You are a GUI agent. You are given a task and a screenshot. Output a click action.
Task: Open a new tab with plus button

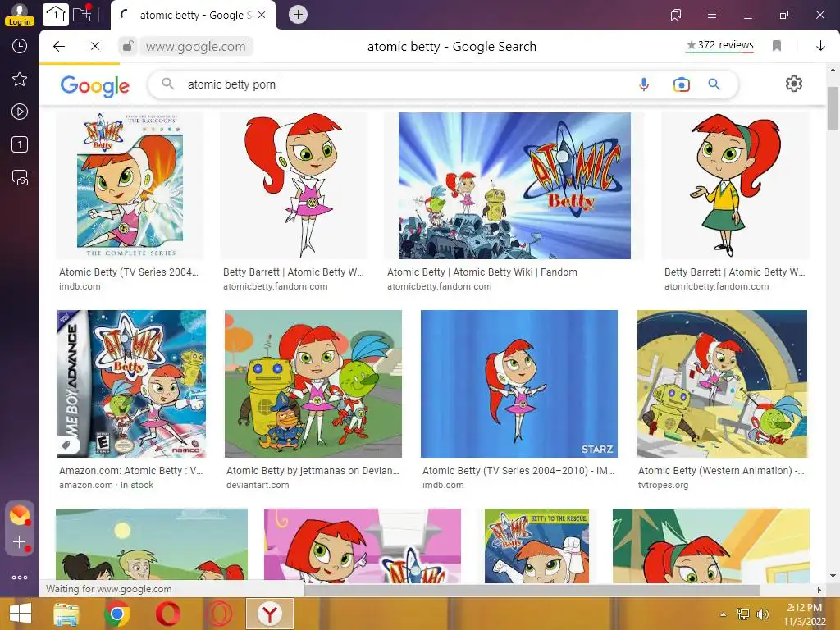click(299, 15)
